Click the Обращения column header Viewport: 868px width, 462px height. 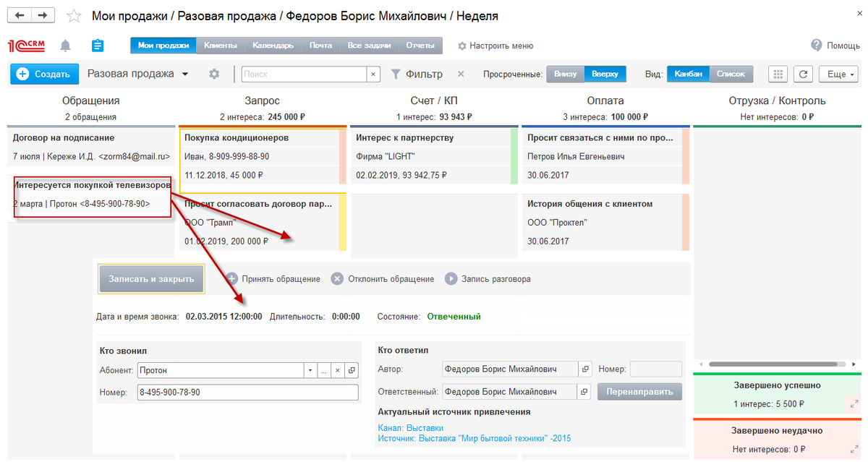[x=91, y=100]
